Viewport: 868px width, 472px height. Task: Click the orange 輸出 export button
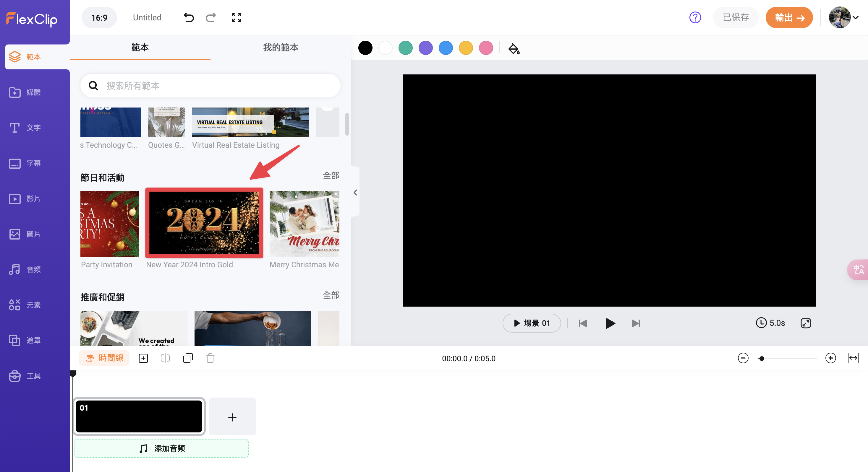[x=789, y=17]
